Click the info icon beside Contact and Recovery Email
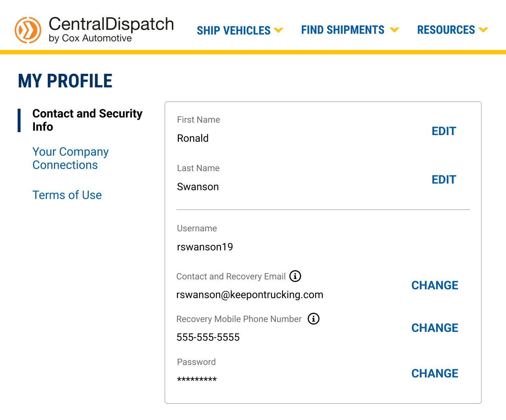Screen dimensions: 506x420 pos(295,276)
